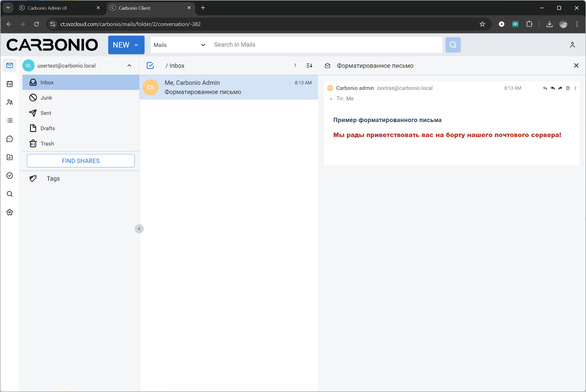Click the blue search magnifier button
This screenshot has height=392, width=586.
(453, 45)
